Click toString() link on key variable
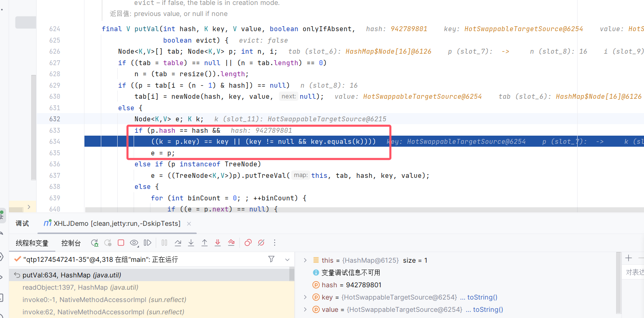This screenshot has width=644, height=318. click(x=482, y=297)
